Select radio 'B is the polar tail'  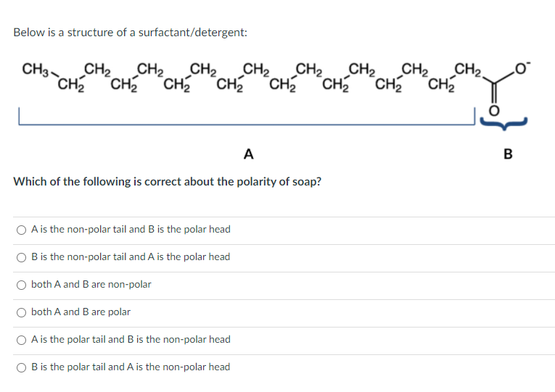22,368
